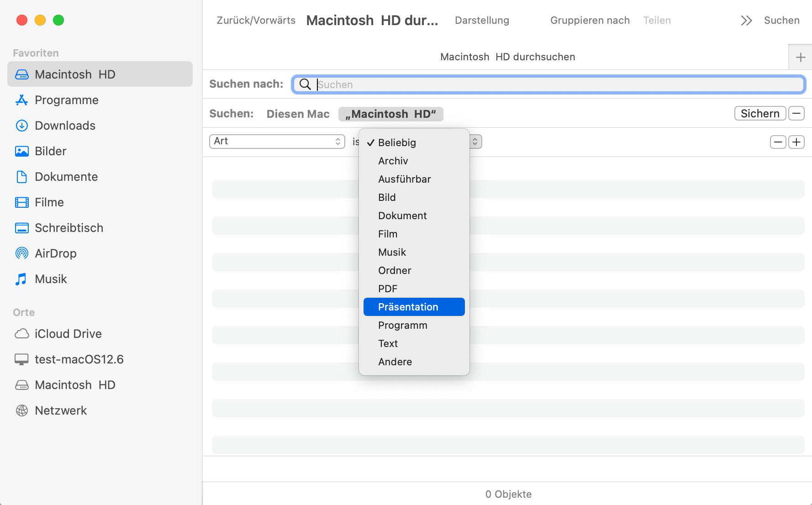Viewport: 812px width, 505px height.
Task: Open the Filme sidebar icon
Action: coord(21,202)
